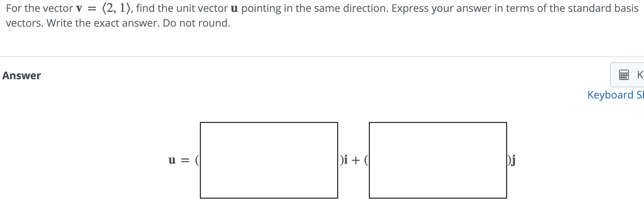Screen dimensions: 644x214
Task: Click the bold i basis vector label
Action: pyautogui.click(x=345, y=160)
